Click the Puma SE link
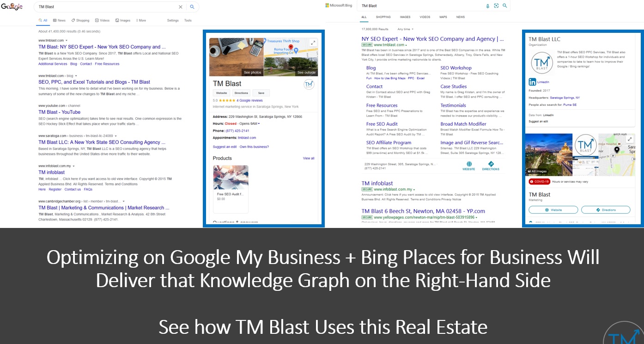Image resolution: width=644 pixels, height=344 pixels. click(570, 105)
